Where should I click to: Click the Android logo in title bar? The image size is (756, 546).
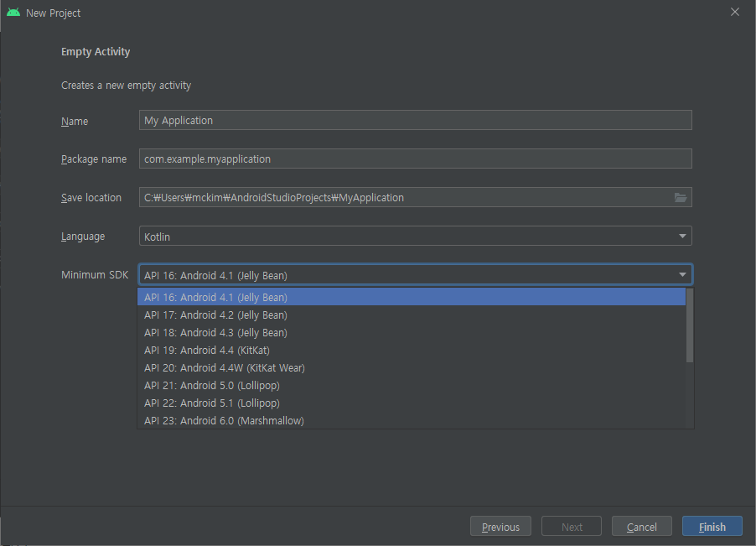(x=13, y=13)
